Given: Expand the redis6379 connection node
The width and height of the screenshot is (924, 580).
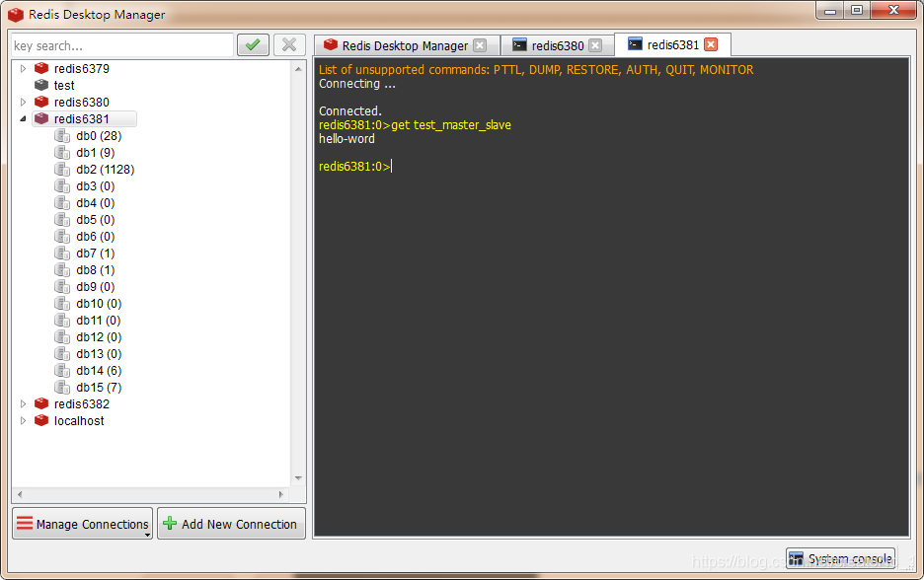Looking at the screenshot, I should (x=23, y=68).
